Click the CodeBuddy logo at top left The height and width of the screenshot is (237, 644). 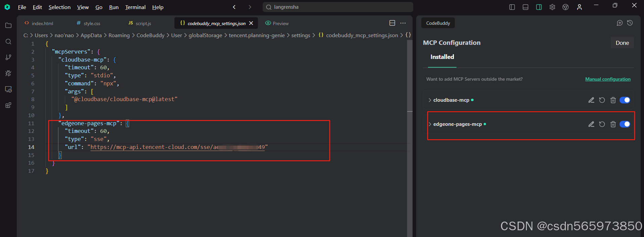point(7,7)
